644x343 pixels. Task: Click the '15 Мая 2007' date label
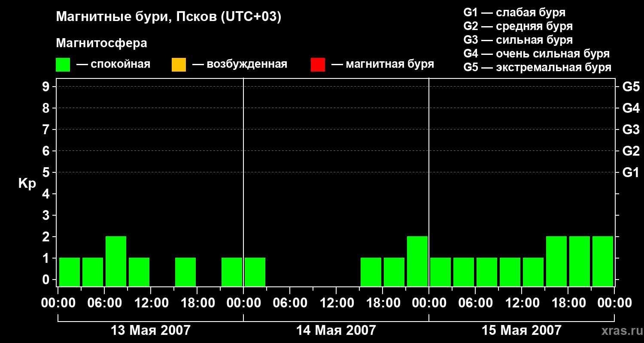pyautogui.click(x=521, y=330)
